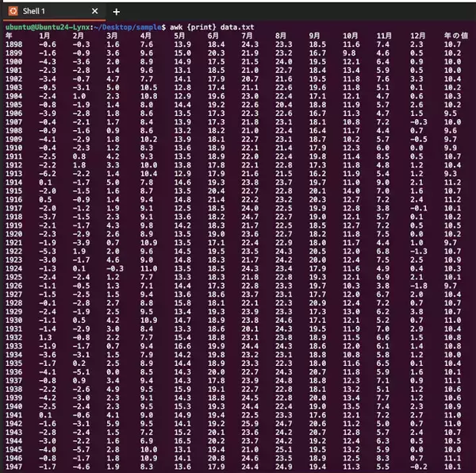Screen dimensions: 476x473
Task: Click the '7月' column header
Action: pos(247,36)
